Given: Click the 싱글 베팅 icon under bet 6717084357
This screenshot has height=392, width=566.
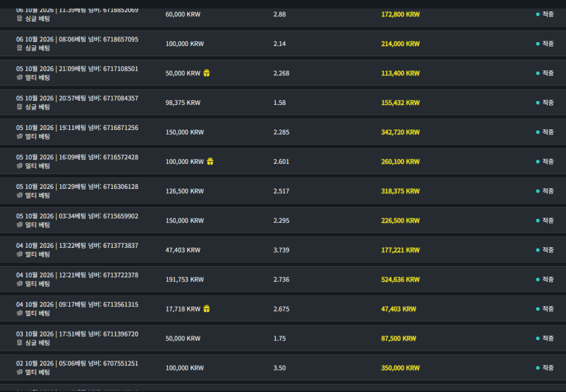Looking at the screenshot, I should pos(20,107).
